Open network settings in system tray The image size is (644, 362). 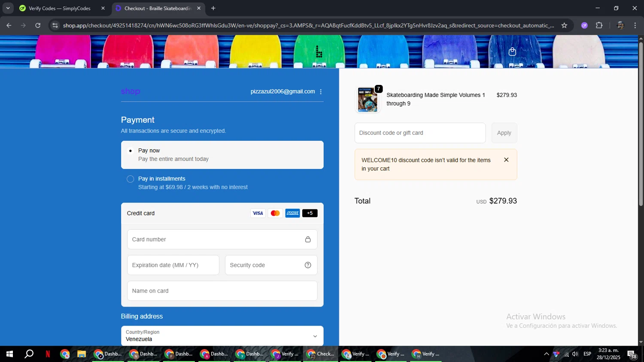566,354
